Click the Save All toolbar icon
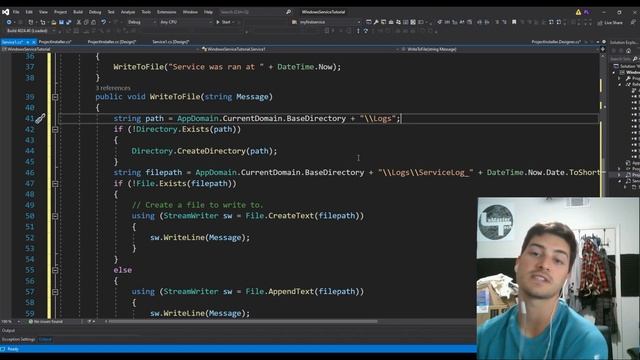This screenshot has width=640, height=360. [x=69, y=22]
